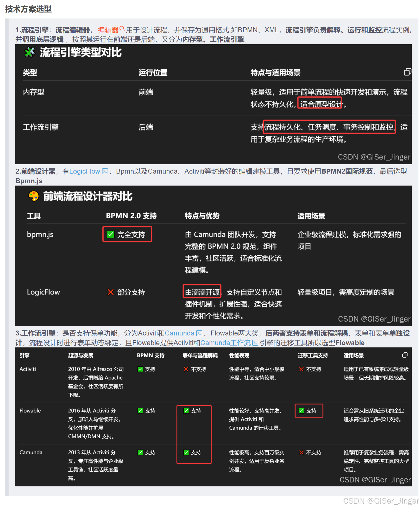Click the 迁移工具支持 column header
This screenshot has height=508, width=420.
pyautogui.click(x=313, y=355)
